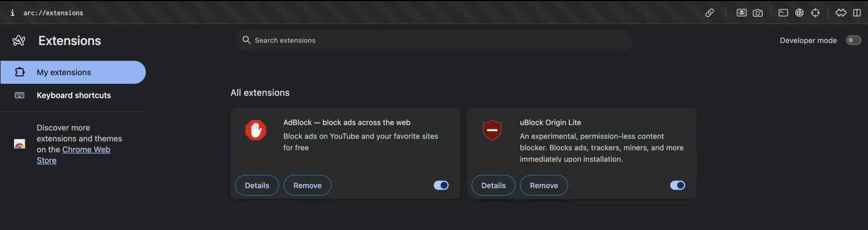Image resolution: width=868 pixels, height=230 pixels.
Task: Click the Chrome Web Store rainbow icon
Action: (19, 144)
